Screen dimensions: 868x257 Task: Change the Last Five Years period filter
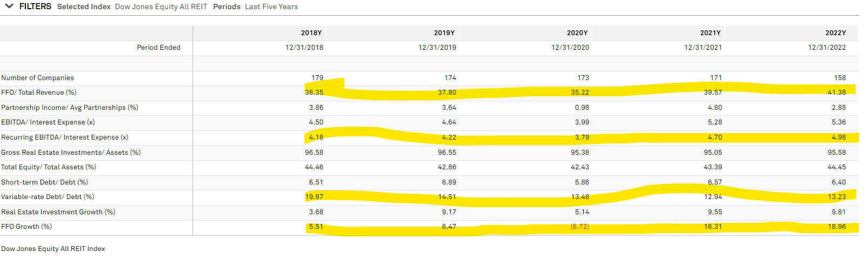coord(271,6)
